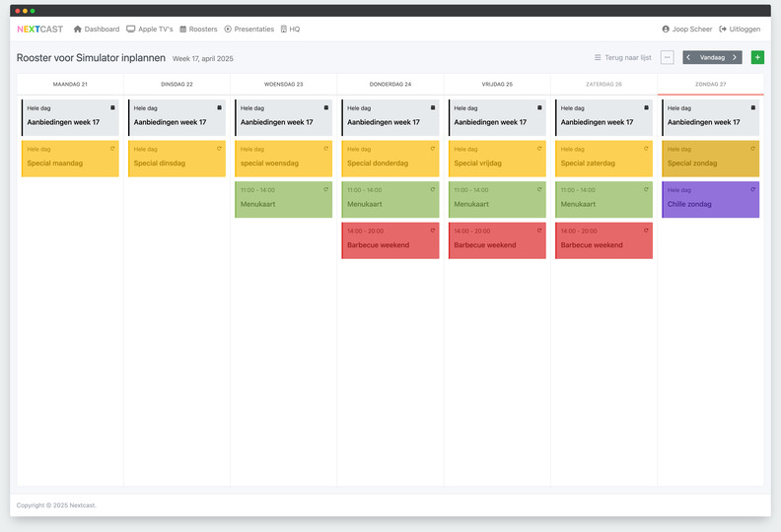Open the Apple TV's page
The height and width of the screenshot is (532, 781).
point(150,30)
